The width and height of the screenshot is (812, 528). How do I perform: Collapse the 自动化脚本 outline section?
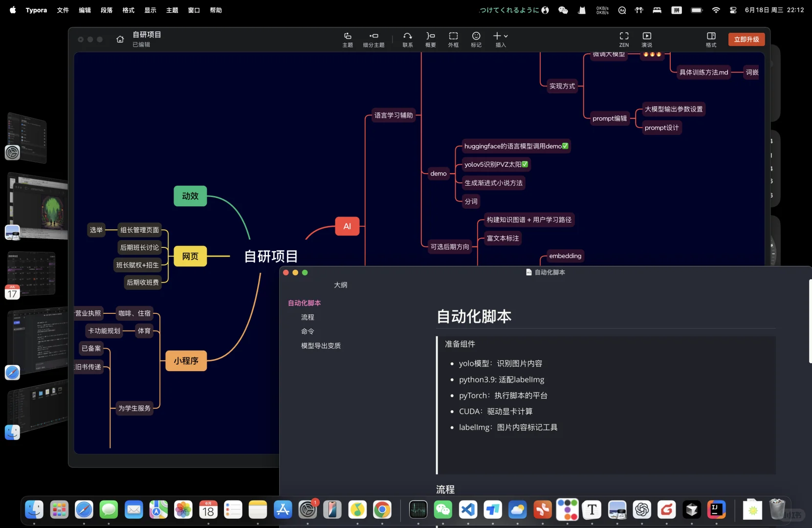[x=304, y=303]
